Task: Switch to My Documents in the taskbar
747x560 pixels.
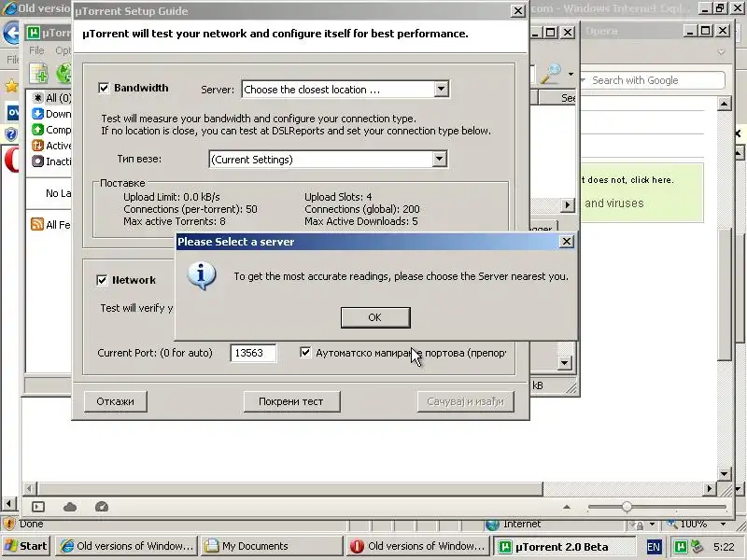Action: point(272,546)
